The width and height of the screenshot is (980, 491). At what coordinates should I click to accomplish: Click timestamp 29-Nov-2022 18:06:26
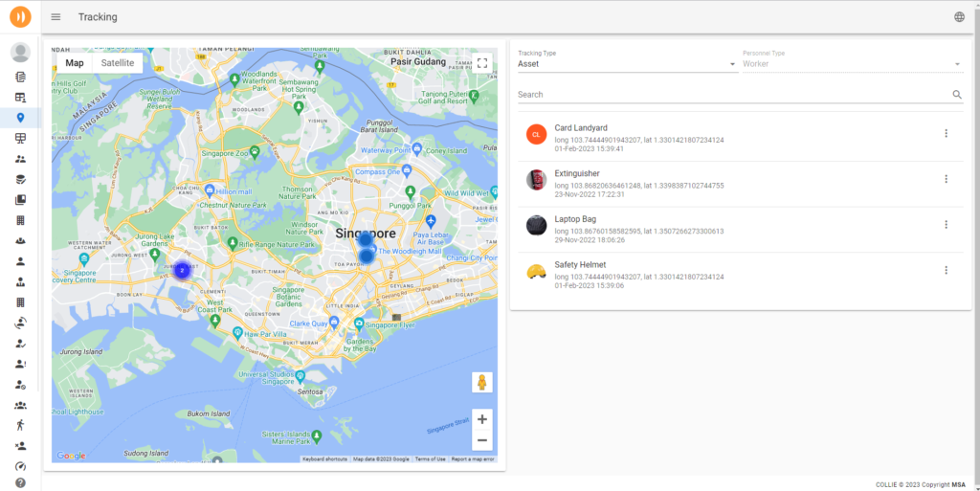(590, 240)
